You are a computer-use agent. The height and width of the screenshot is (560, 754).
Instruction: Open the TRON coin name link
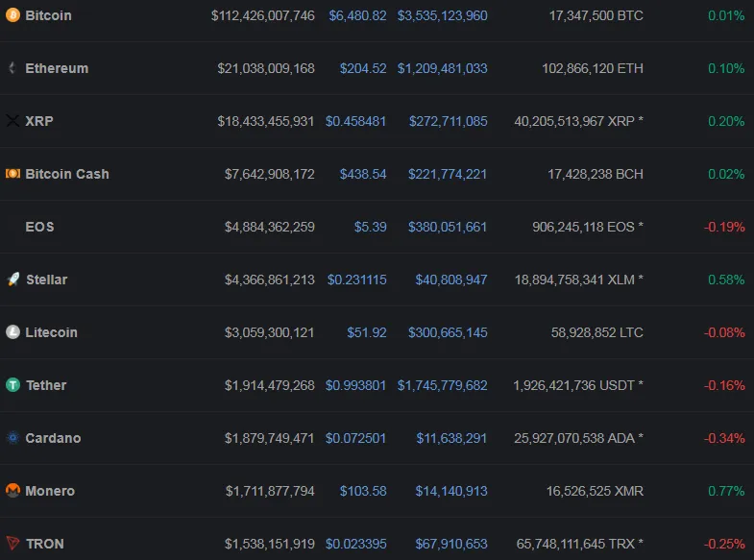tap(45, 544)
